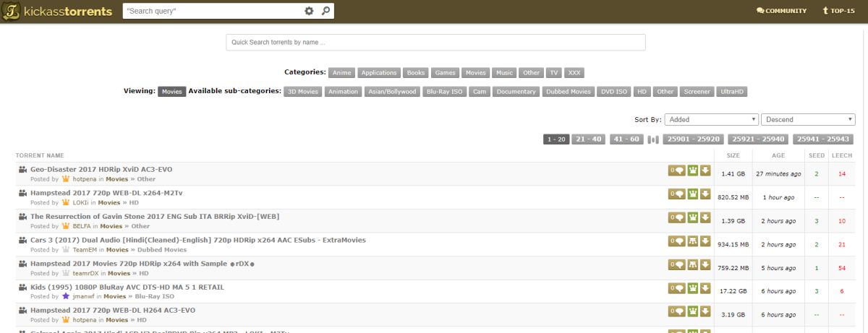Click the uploader badge icon on Cars 3 row

pyautogui.click(x=692, y=241)
